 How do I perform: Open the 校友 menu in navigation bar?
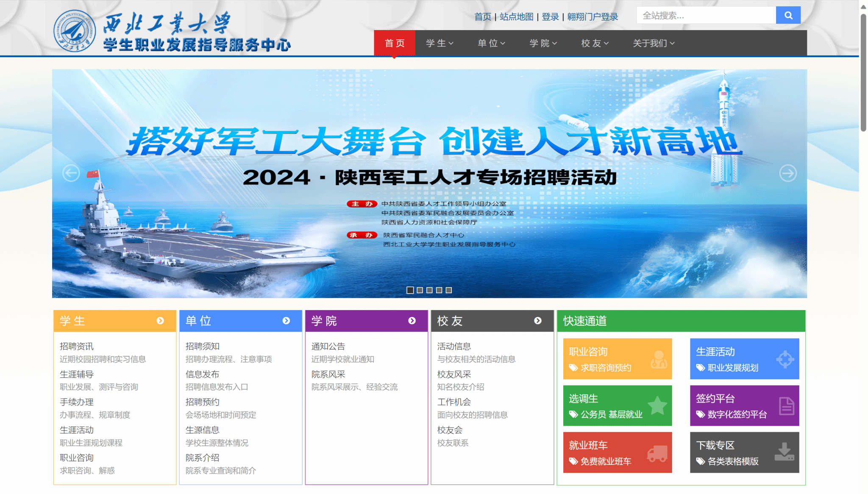pos(595,43)
